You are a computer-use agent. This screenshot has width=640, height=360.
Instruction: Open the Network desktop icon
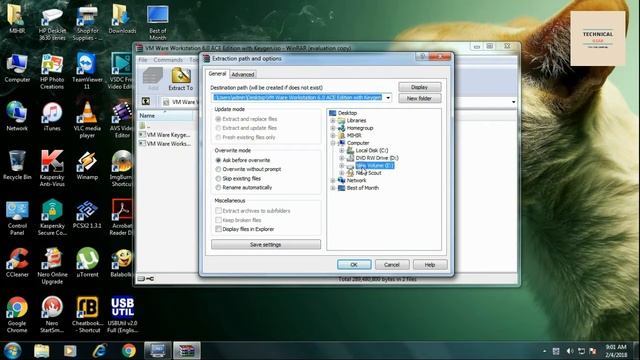17,117
